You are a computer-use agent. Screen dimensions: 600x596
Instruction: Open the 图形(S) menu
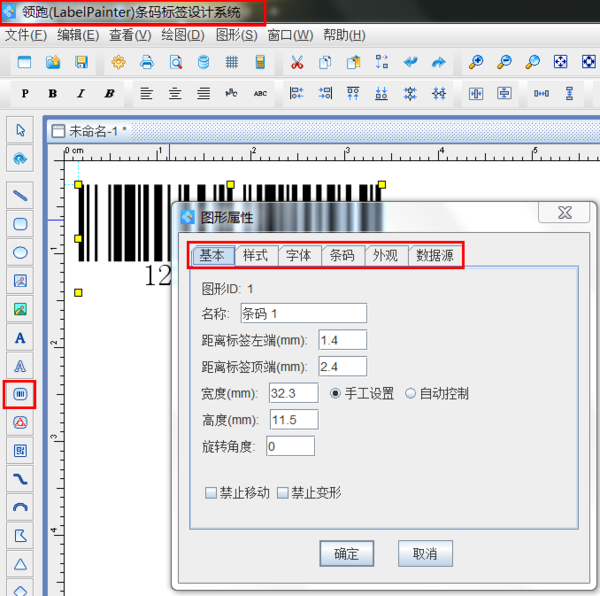[x=236, y=35]
